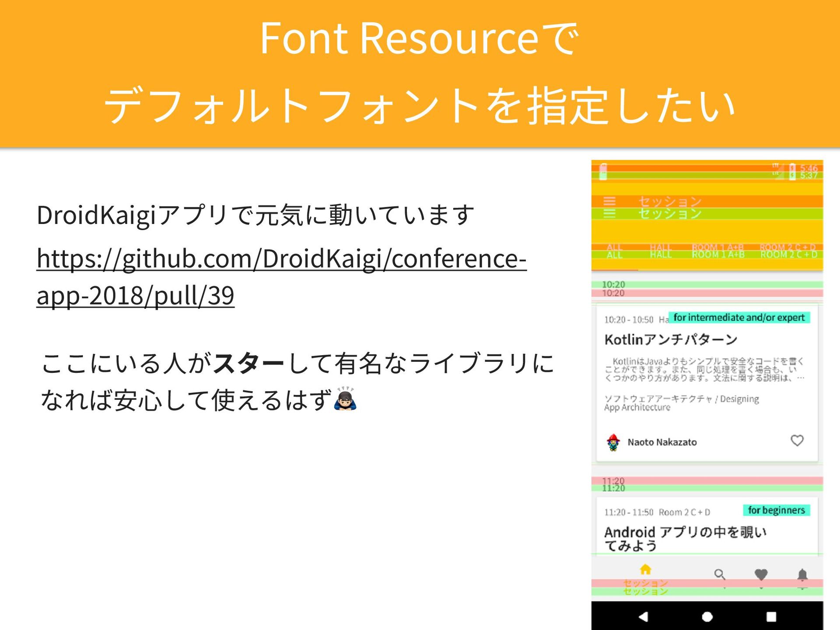The height and width of the screenshot is (630, 840).
Task: Click the bowing person emoji on the slide
Action: (345, 399)
